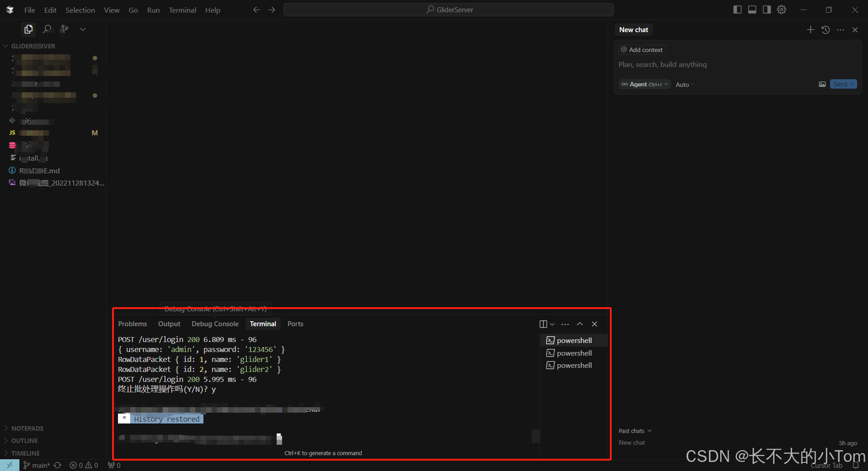This screenshot has width=868, height=471.
Task: Select the second powershell terminal instance
Action: (x=574, y=353)
